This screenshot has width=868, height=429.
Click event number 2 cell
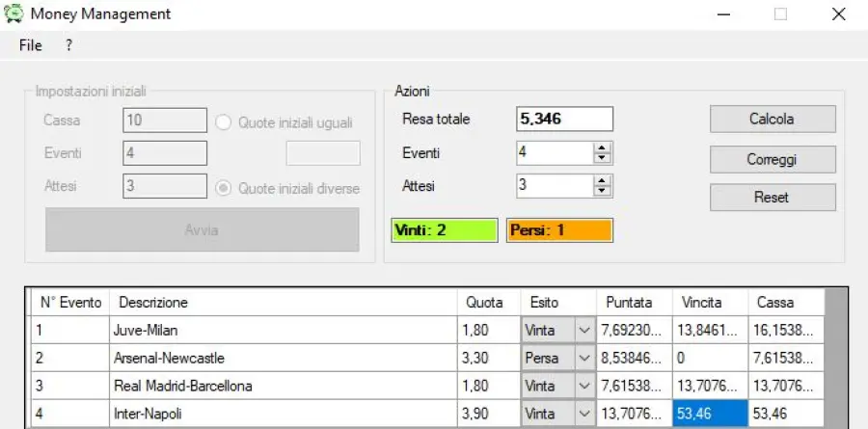pos(70,359)
